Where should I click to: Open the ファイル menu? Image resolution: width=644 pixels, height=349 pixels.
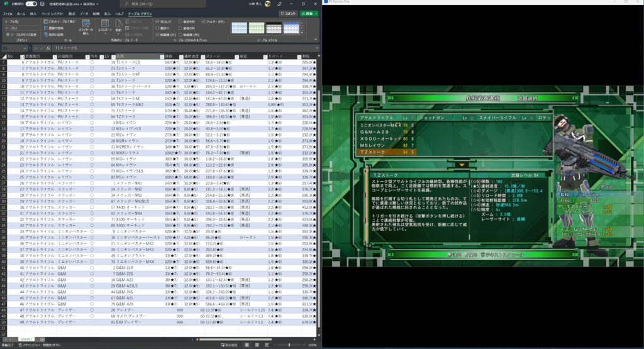pos(8,14)
